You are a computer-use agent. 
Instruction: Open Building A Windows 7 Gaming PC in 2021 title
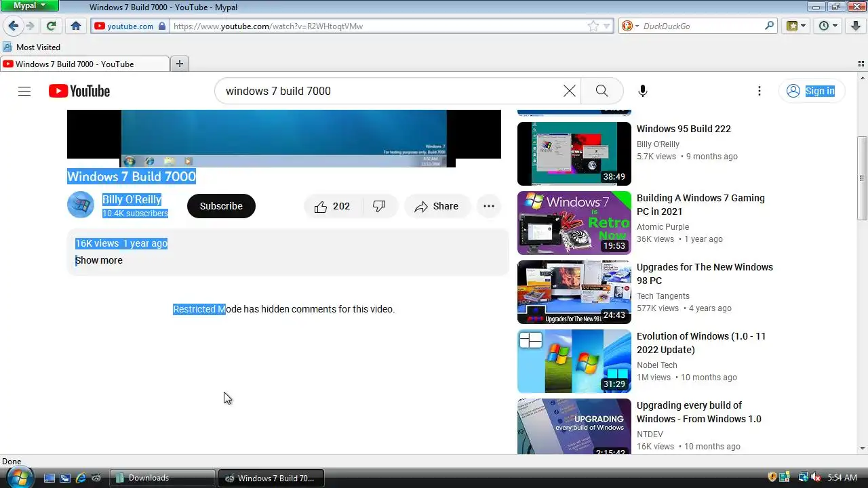click(x=701, y=205)
